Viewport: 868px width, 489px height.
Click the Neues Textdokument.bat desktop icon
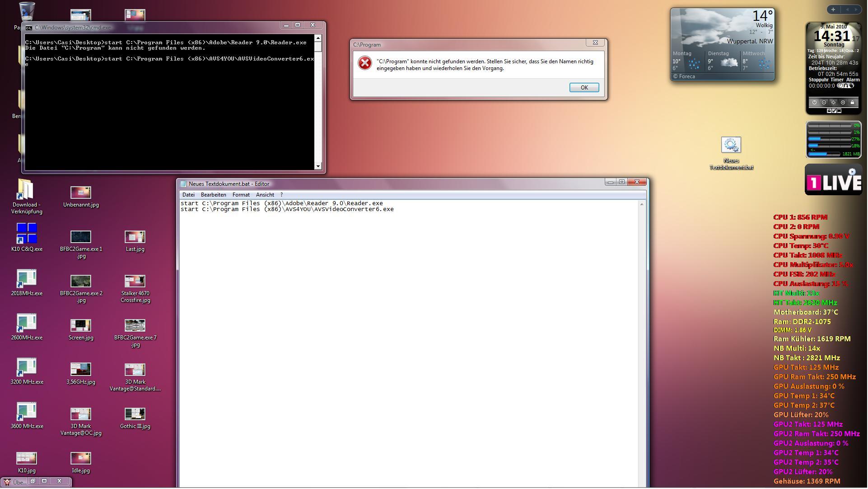(730, 146)
